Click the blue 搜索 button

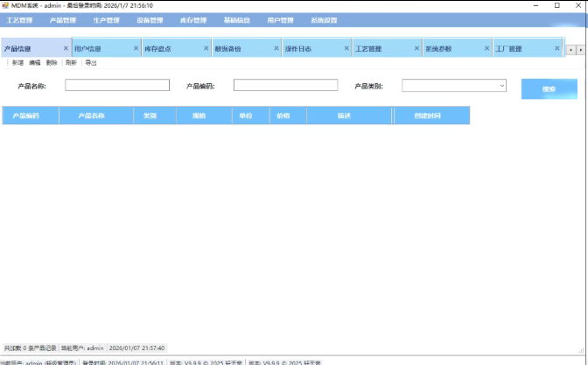tap(549, 89)
